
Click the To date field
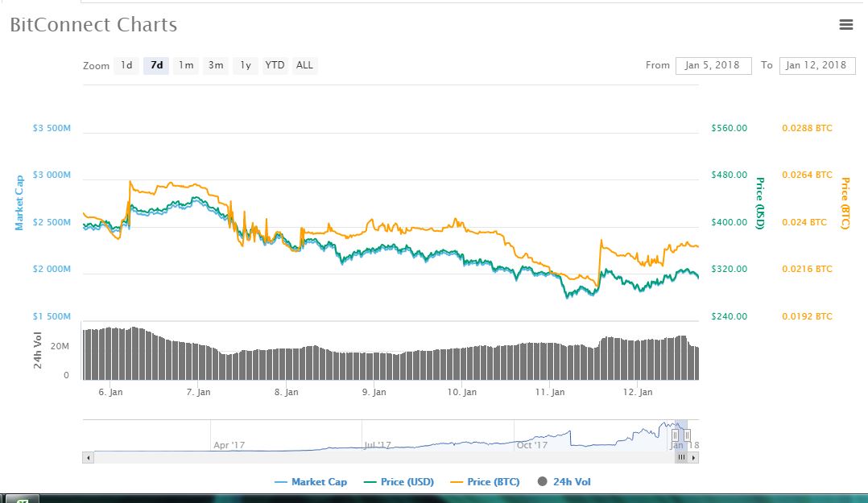(x=817, y=65)
